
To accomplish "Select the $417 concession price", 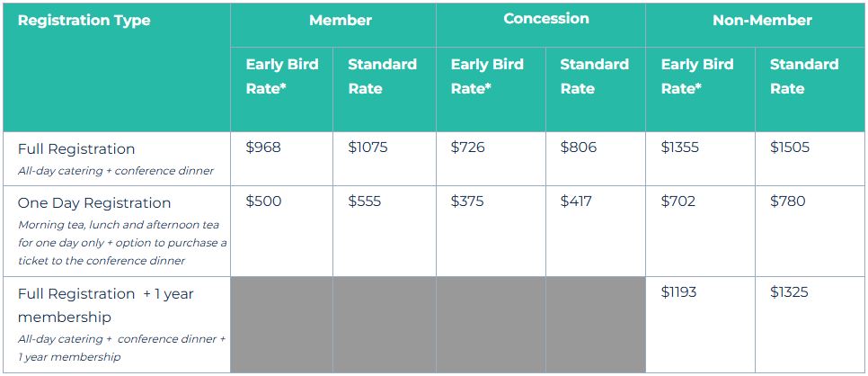I will pyautogui.click(x=576, y=201).
